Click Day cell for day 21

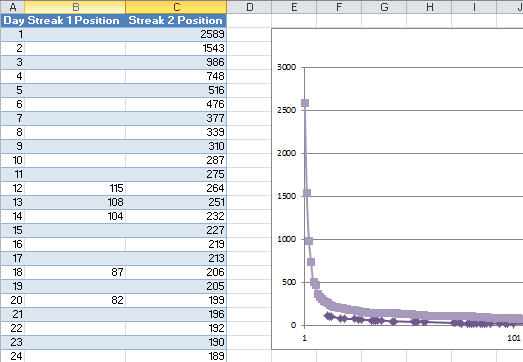click(x=13, y=315)
